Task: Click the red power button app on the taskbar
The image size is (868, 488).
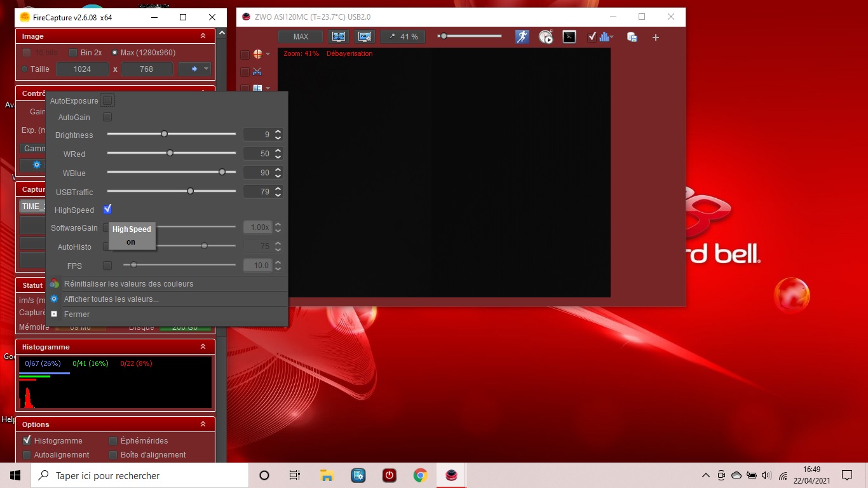Action: click(x=389, y=475)
